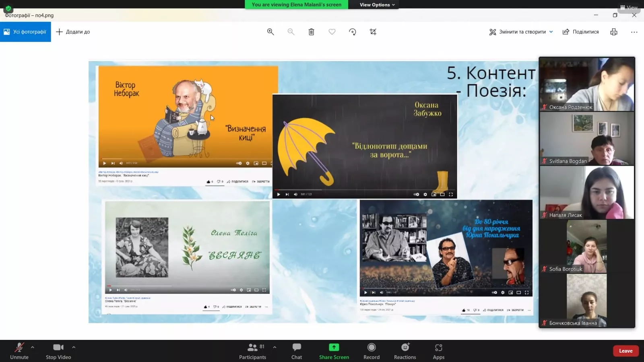Viewport: 644px width, 362px height.
Task: Open audio settings arrow next to Unmute
Action: coord(33,347)
